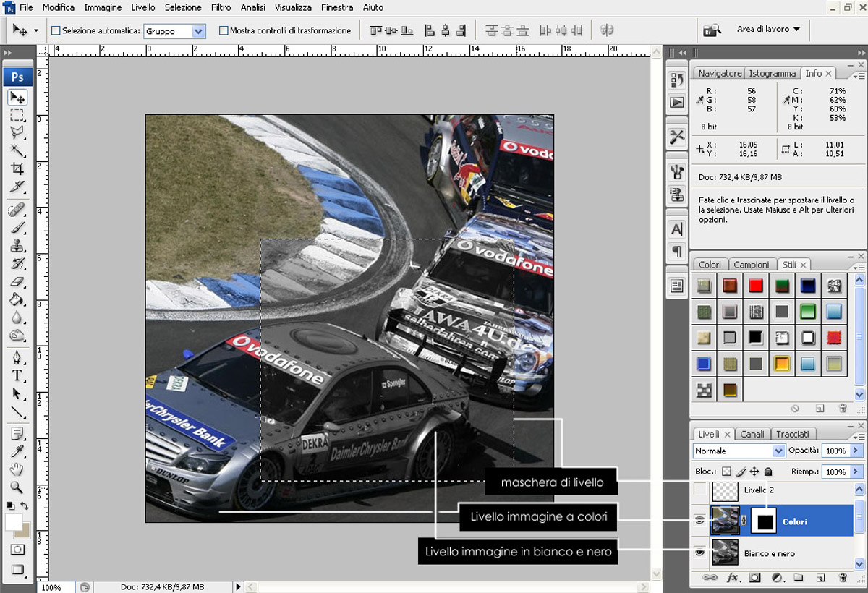
Task: Pick the Clone Stamp tool
Action: tap(17, 245)
